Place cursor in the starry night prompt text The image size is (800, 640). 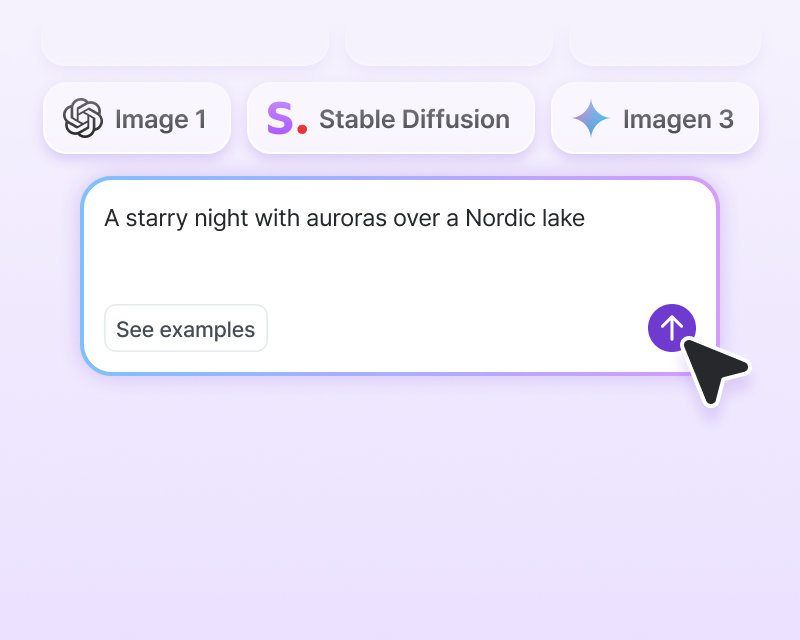coord(344,218)
